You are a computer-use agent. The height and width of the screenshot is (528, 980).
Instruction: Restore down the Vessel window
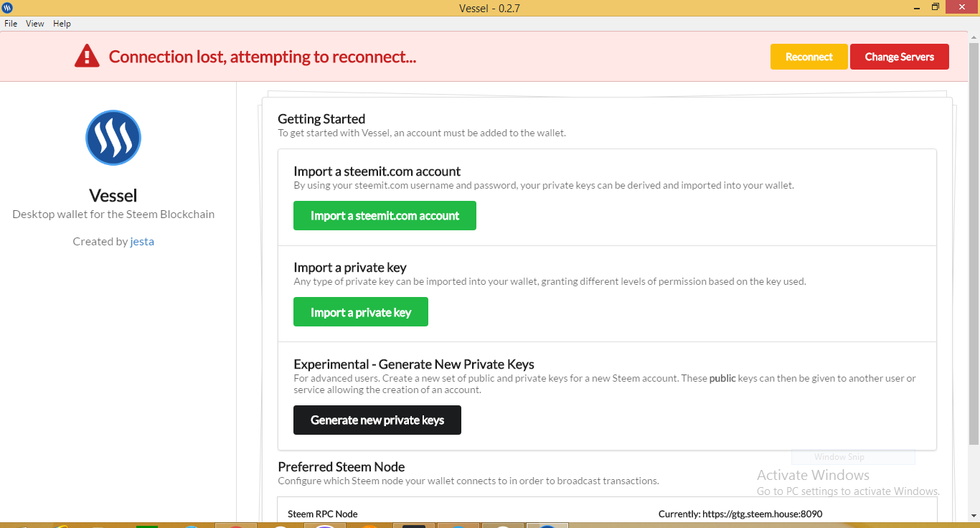pos(936,6)
